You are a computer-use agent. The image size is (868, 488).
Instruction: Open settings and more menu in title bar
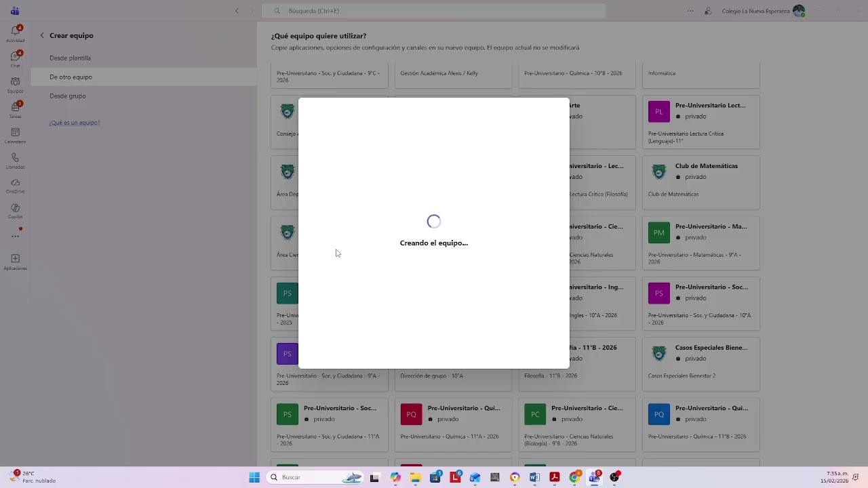[x=690, y=11]
